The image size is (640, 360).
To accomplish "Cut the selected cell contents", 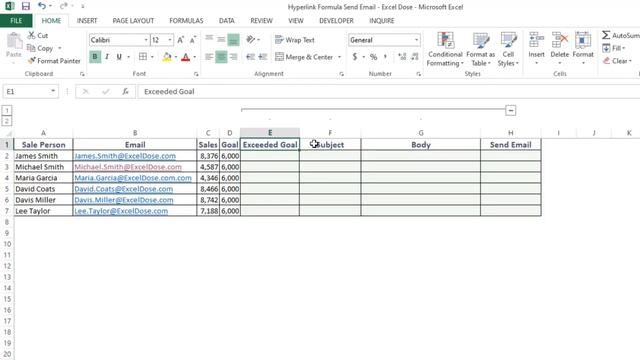I will [x=38, y=36].
